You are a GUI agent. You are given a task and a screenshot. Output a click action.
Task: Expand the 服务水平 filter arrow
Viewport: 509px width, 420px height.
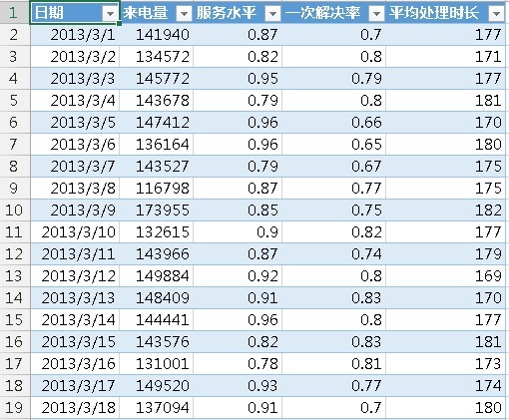pos(272,14)
